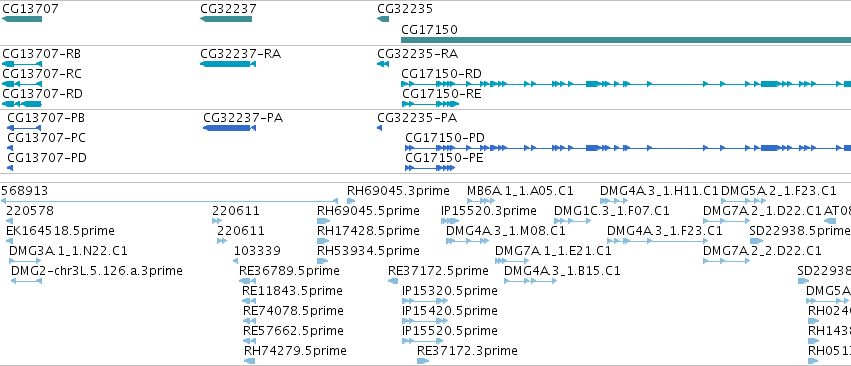851x366 pixels.
Task: Select the DMG7A.2_2.D22.C1 label
Action: (763, 251)
